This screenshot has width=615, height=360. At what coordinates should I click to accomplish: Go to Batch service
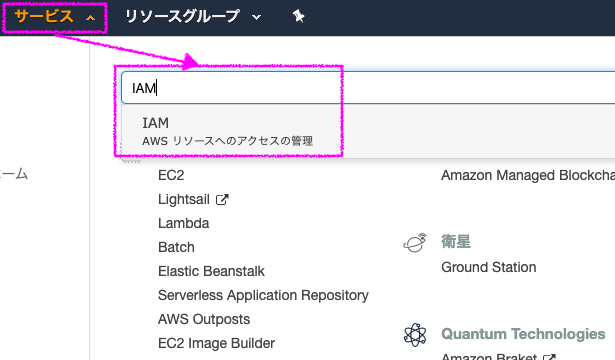176,247
